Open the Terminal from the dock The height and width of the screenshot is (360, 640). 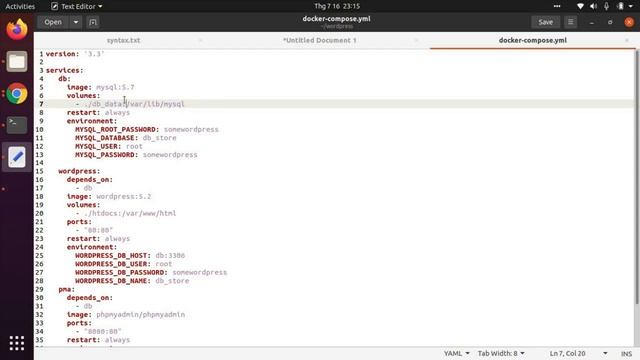pos(17,125)
